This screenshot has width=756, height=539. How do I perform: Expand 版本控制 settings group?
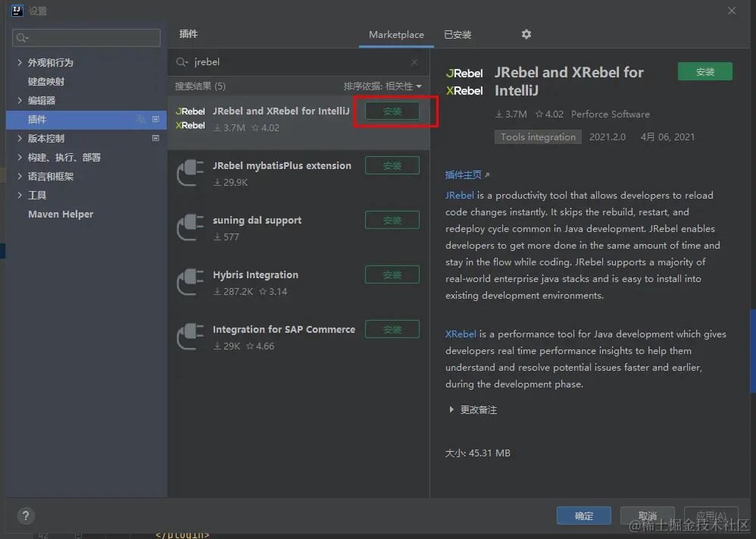[19, 138]
